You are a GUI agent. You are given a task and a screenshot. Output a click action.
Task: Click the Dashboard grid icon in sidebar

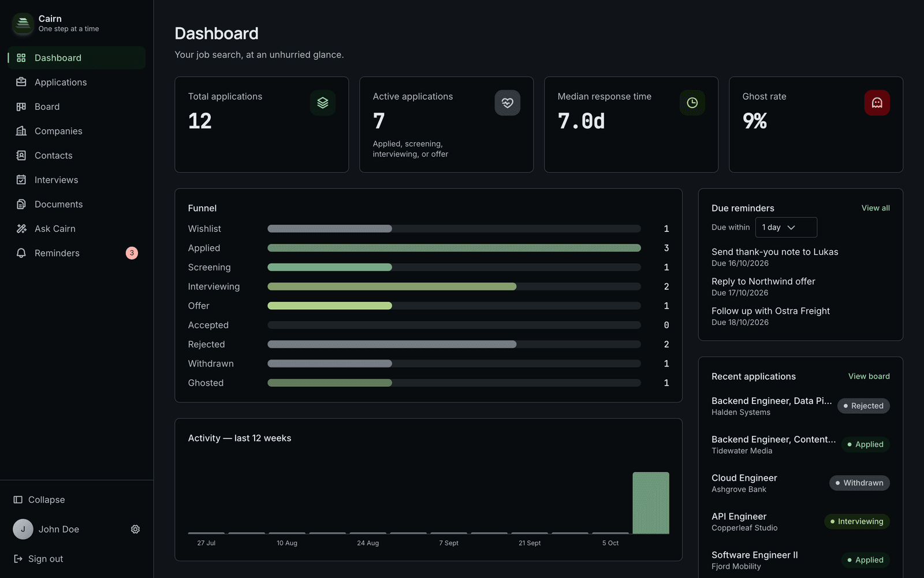click(21, 58)
